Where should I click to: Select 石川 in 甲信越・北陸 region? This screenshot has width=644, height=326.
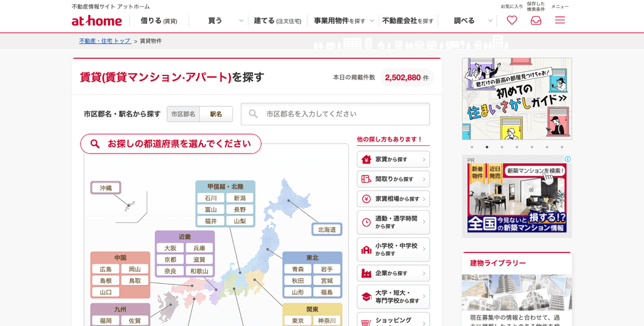coord(211,198)
